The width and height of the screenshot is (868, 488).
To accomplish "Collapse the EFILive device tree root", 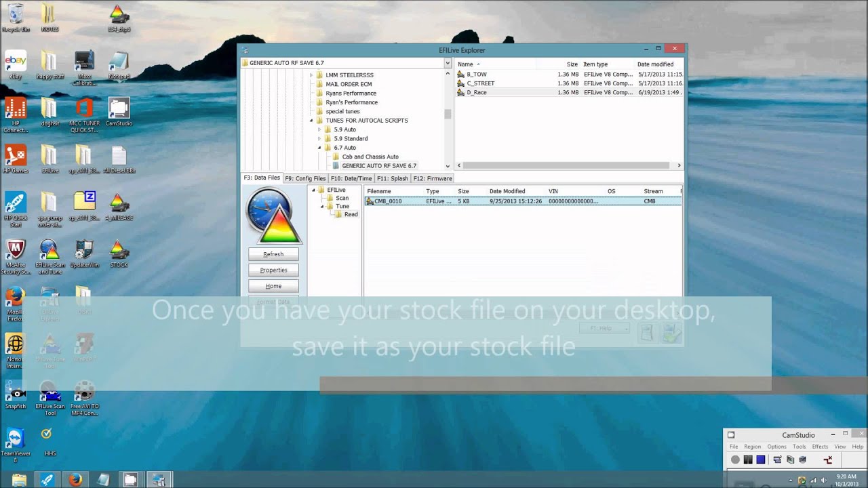I will pos(314,190).
